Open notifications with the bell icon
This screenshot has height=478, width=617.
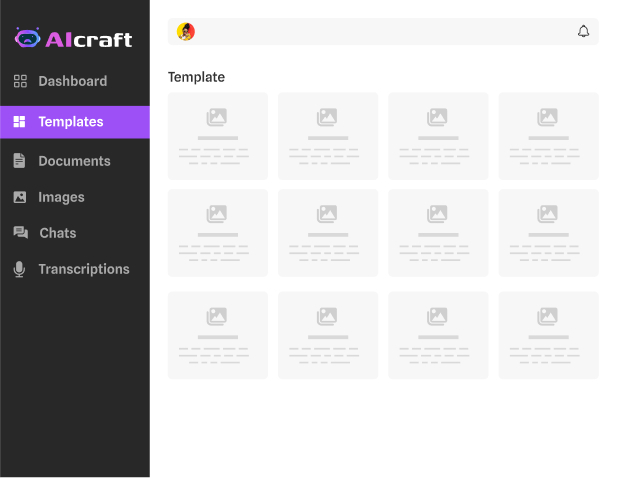pos(583,32)
